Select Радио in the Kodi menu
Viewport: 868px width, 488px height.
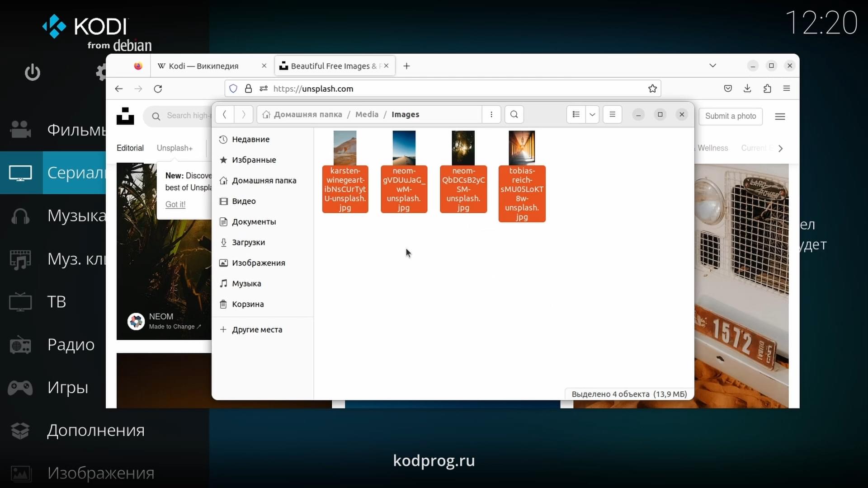click(x=53, y=344)
